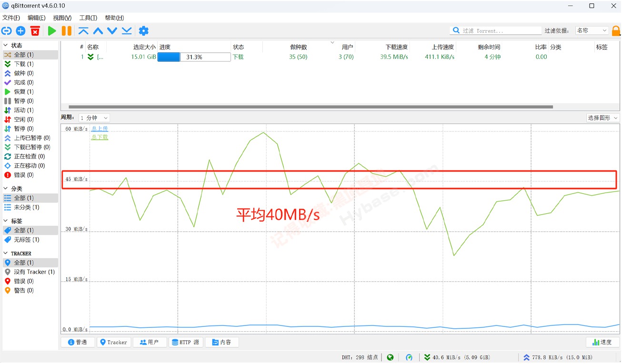The width and height of the screenshot is (622, 364).
Task: Click the add torrent file icon
Action: point(20,31)
